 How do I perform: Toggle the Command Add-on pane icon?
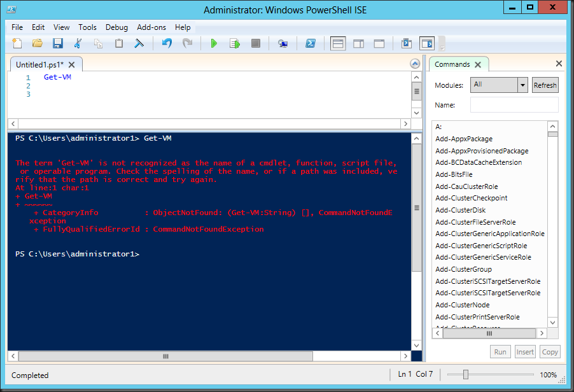tap(427, 43)
